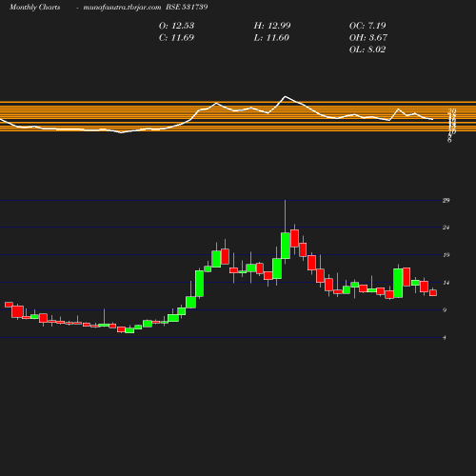Click the price axis label 19
Screen dimensions: 476x476
(x=446, y=255)
